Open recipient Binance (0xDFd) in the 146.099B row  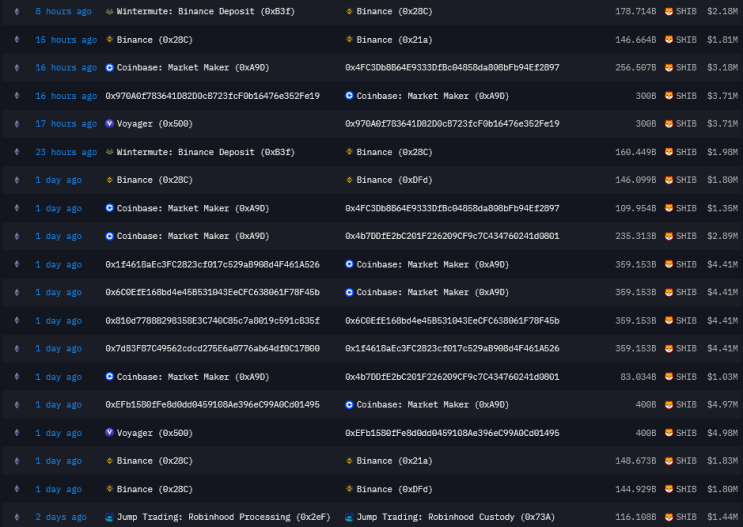coord(394,180)
